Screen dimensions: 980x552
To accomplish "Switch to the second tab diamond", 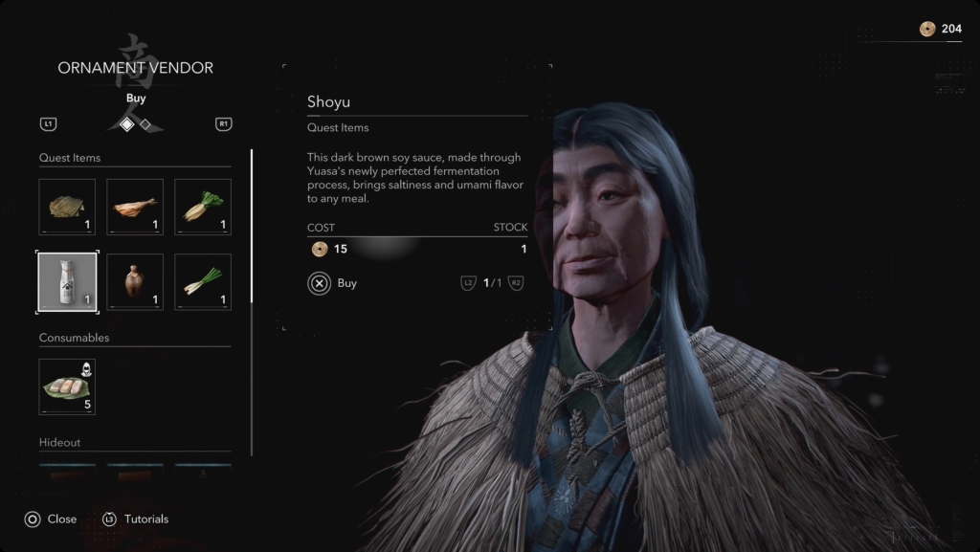I will point(145,124).
